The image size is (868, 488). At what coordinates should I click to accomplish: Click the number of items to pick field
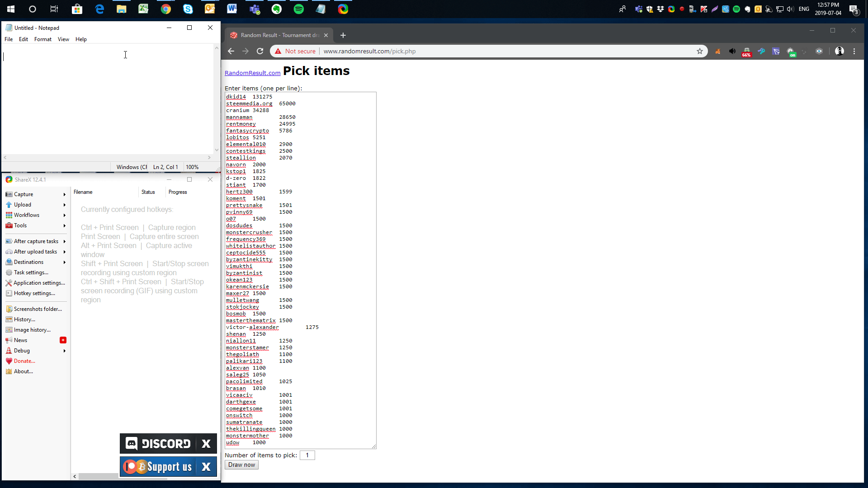coord(307,455)
